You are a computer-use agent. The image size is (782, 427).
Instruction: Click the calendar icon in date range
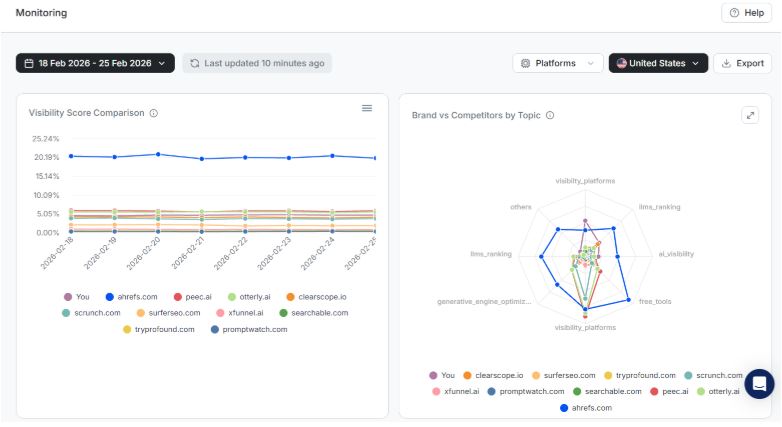coord(28,63)
